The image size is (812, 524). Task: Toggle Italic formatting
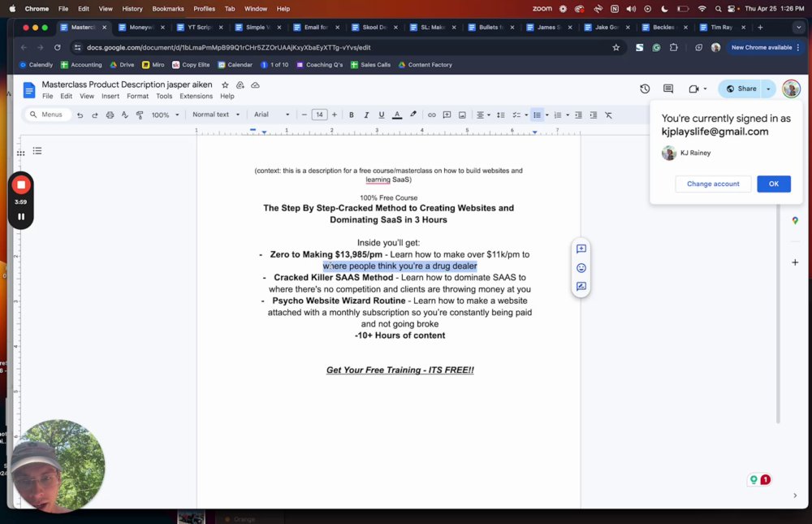coord(366,115)
